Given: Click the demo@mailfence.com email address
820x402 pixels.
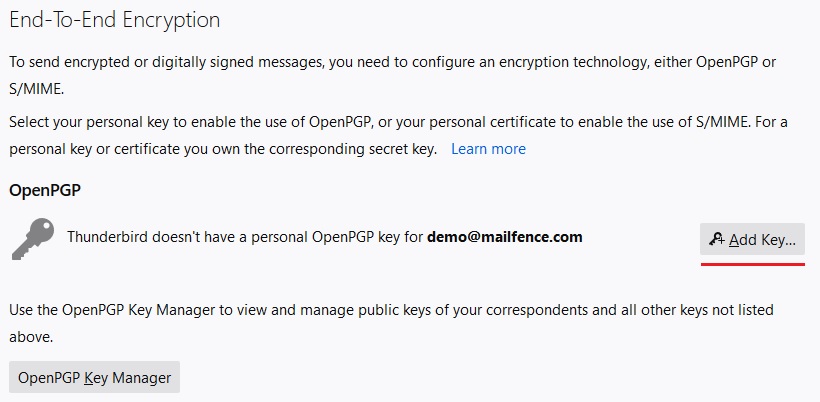Looking at the screenshot, I should 505,237.
